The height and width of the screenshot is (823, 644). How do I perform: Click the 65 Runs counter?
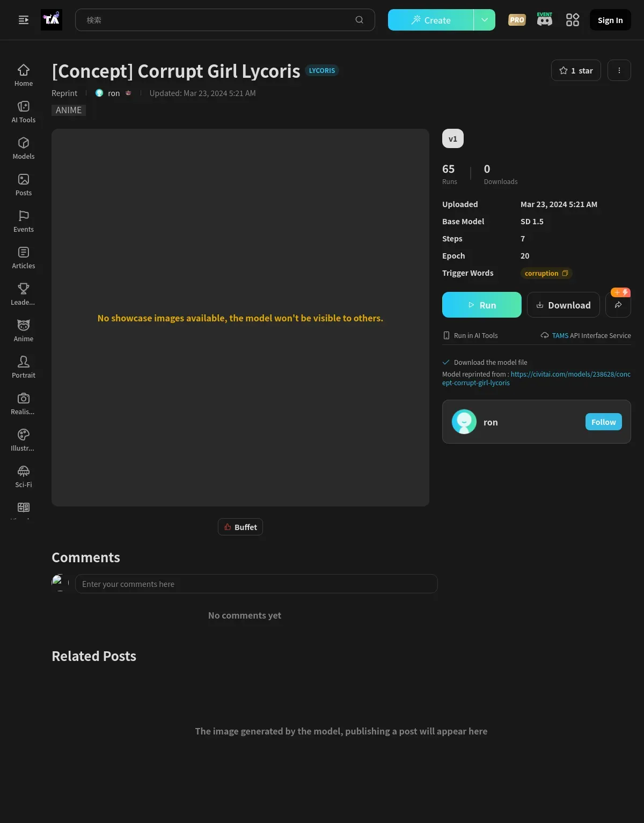pyautogui.click(x=449, y=173)
